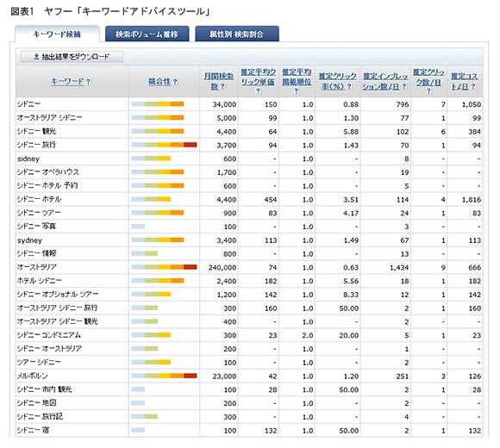Open the 属性別 検索割合 tab

[x=237, y=34]
